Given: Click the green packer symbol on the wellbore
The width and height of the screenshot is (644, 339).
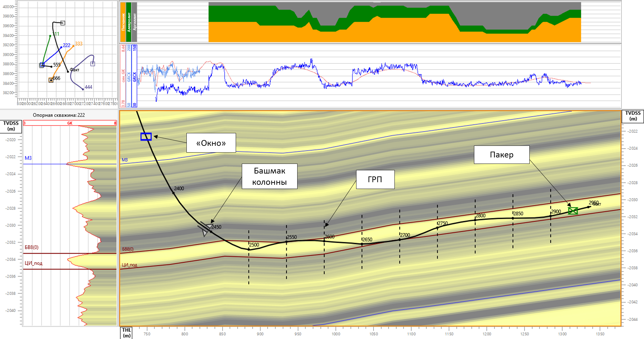Looking at the screenshot, I should (x=573, y=211).
